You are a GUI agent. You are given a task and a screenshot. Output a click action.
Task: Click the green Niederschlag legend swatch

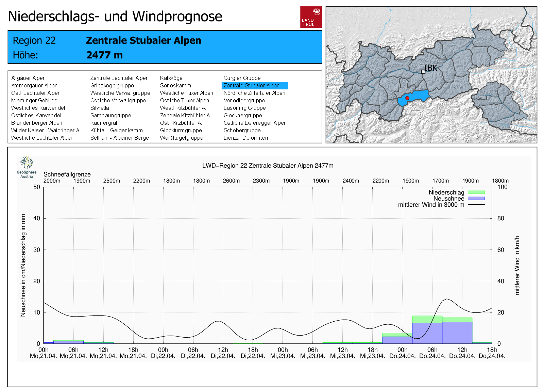coord(476,192)
